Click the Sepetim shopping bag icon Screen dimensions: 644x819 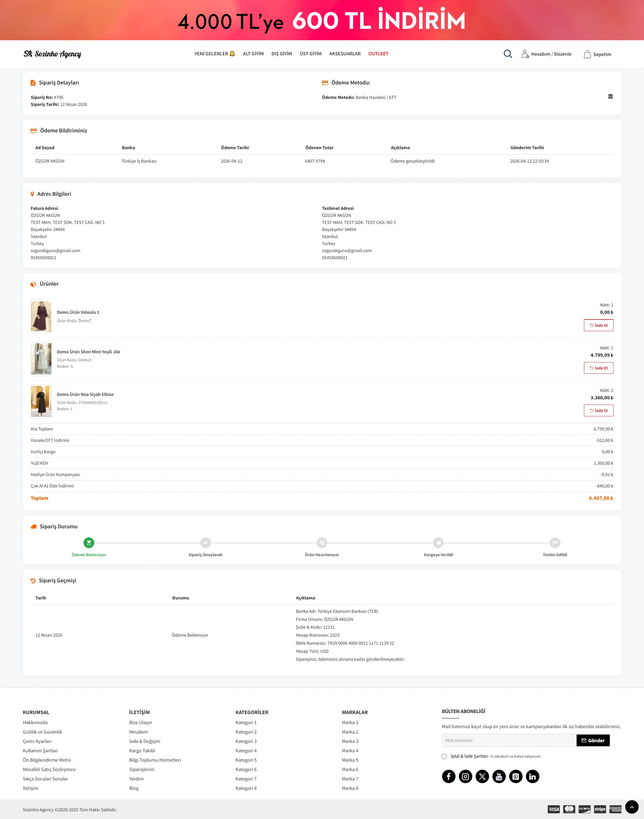[587, 54]
